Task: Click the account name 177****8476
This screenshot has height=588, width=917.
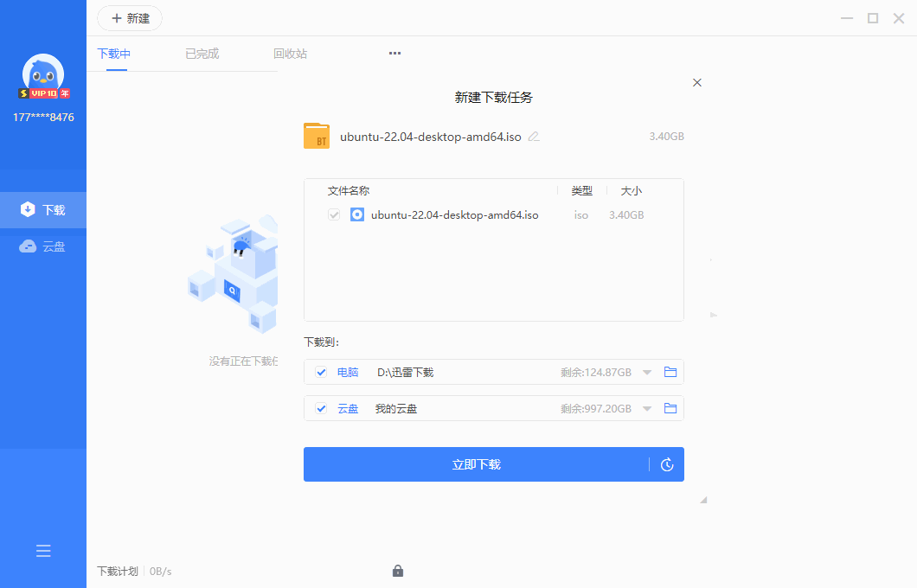Action: pos(43,117)
